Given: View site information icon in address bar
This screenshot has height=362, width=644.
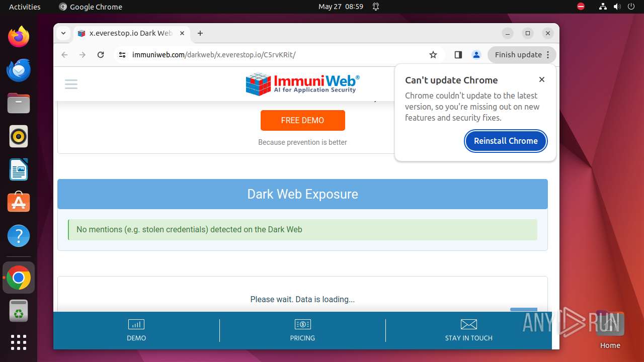Looking at the screenshot, I should click(122, 55).
